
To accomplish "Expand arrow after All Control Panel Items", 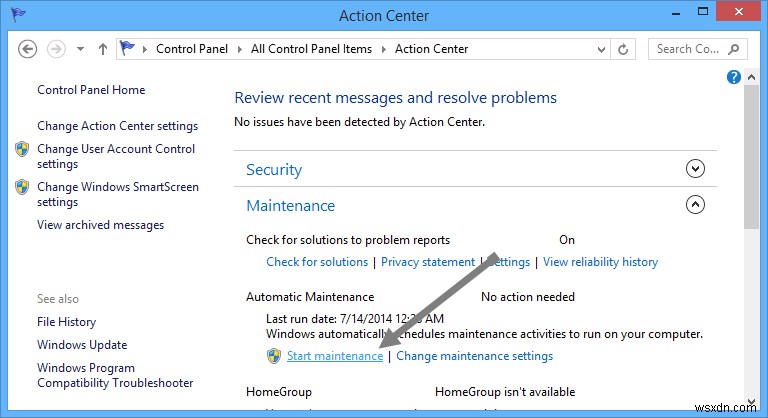I will click(x=384, y=49).
